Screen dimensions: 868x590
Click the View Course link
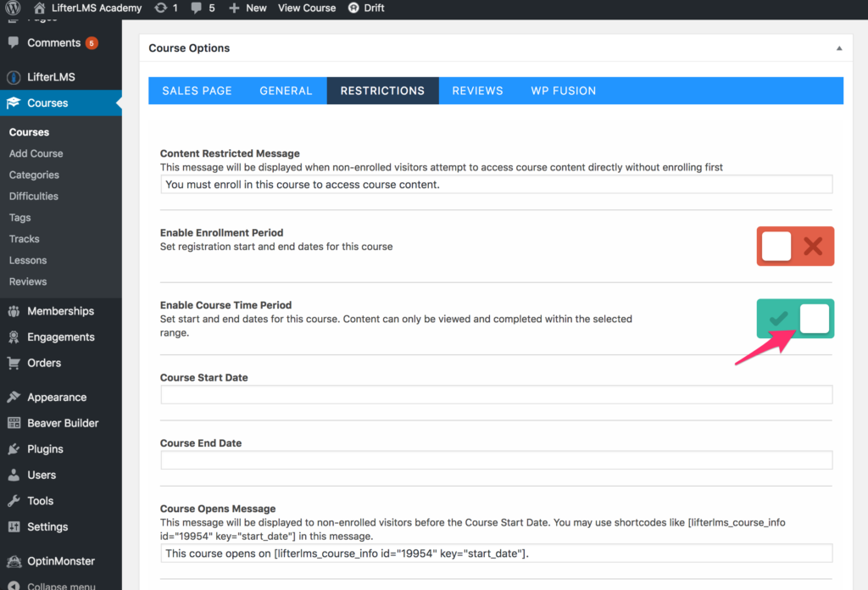[307, 8]
